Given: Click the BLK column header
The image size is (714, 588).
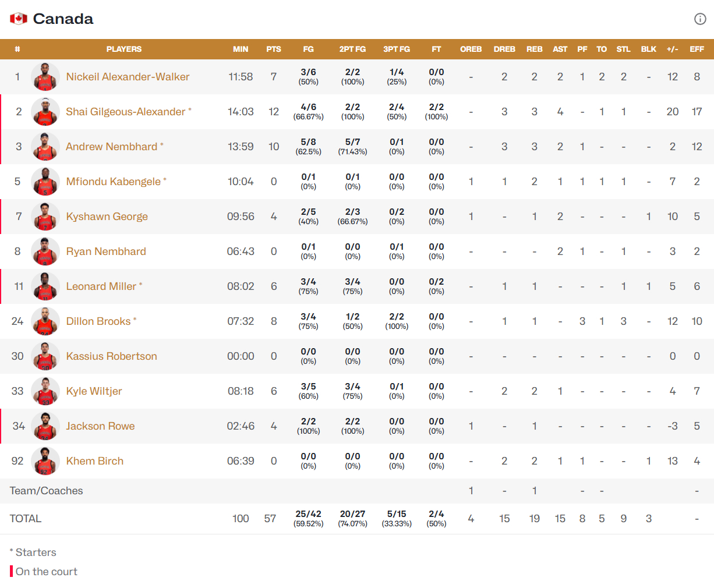Looking at the screenshot, I should [x=648, y=49].
